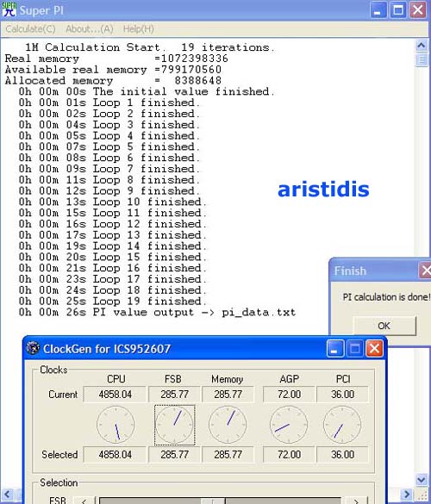The height and width of the screenshot is (504, 431).
Task: Click the Current PCI value 36.00
Action: point(342,395)
